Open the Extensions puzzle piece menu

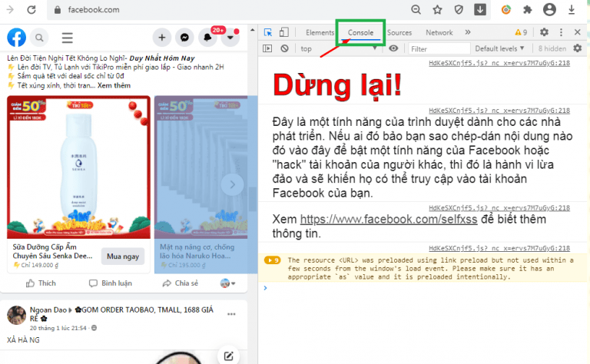click(528, 10)
